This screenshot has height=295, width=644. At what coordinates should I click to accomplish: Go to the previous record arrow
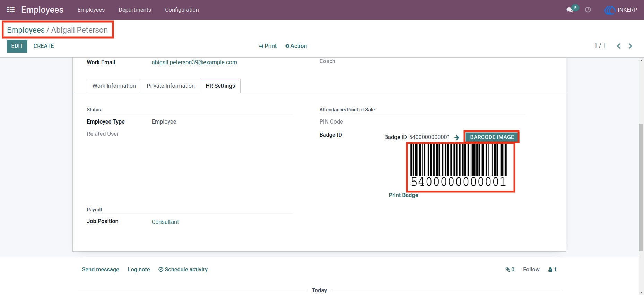pyautogui.click(x=618, y=46)
